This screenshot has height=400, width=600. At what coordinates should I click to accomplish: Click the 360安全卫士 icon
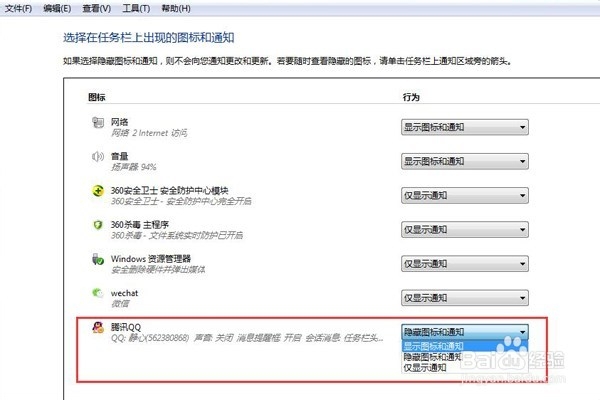98,191
